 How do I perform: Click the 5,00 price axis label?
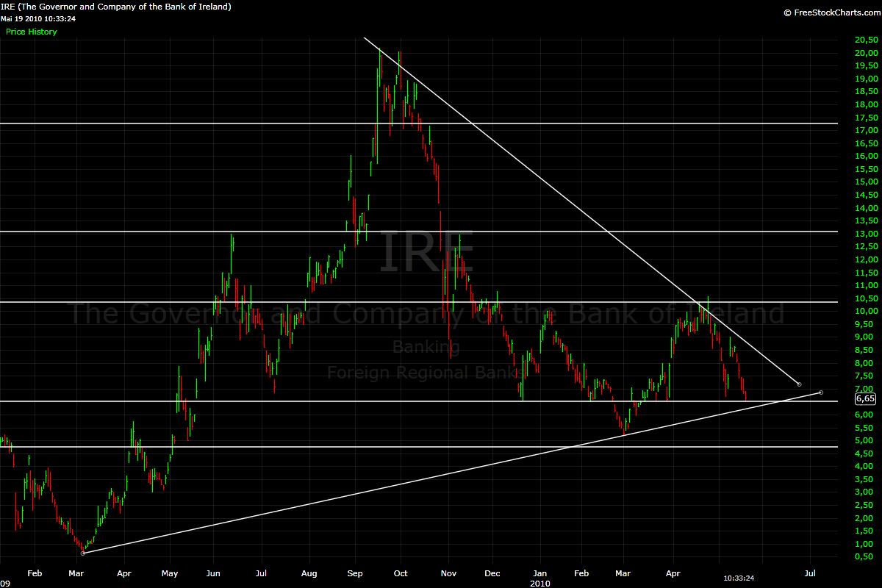coord(865,440)
